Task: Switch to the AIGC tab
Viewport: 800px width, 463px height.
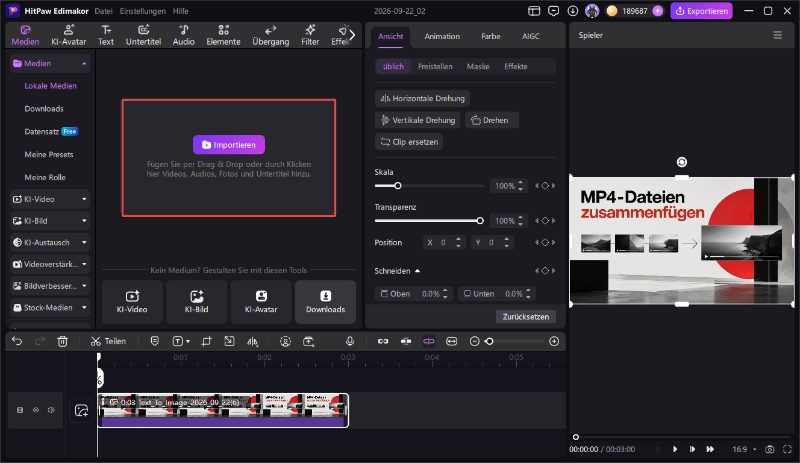Action: [x=531, y=36]
